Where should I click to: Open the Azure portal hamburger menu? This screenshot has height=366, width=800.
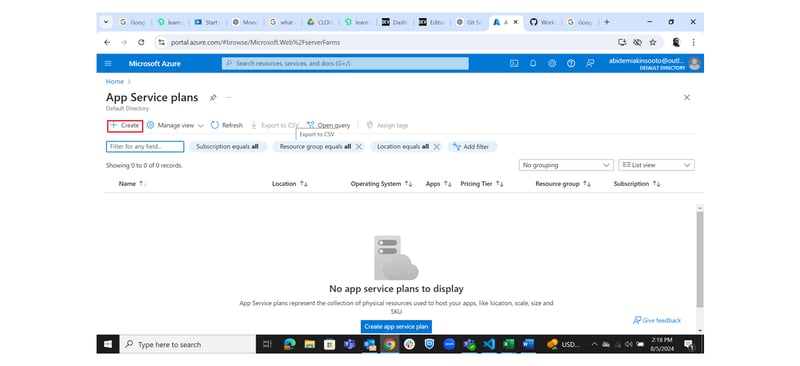pyautogui.click(x=108, y=63)
